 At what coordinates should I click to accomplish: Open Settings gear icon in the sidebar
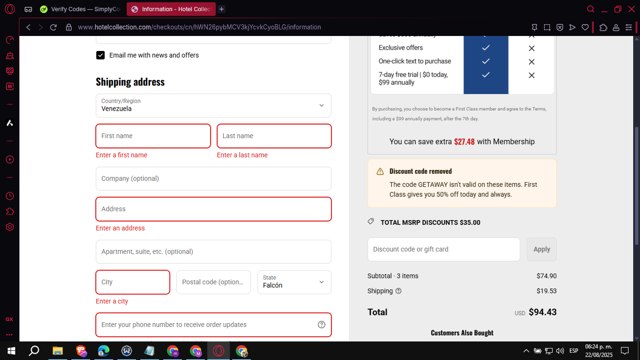(x=10, y=227)
